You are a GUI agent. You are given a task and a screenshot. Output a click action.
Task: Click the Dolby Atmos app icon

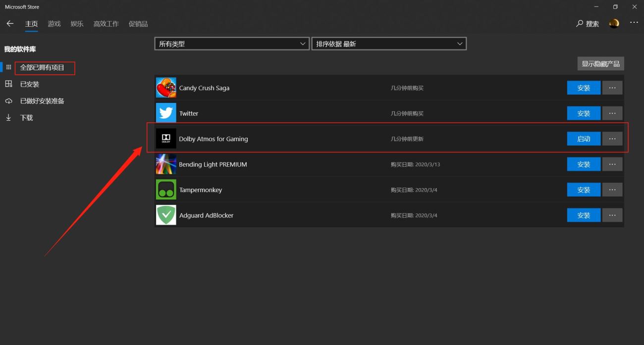[166, 139]
